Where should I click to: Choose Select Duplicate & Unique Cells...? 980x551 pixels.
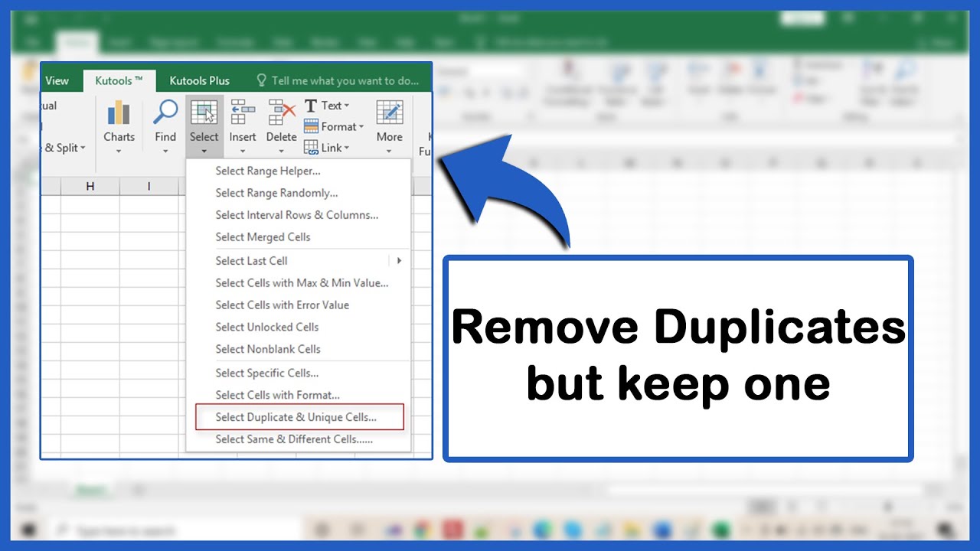pyautogui.click(x=299, y=417)
